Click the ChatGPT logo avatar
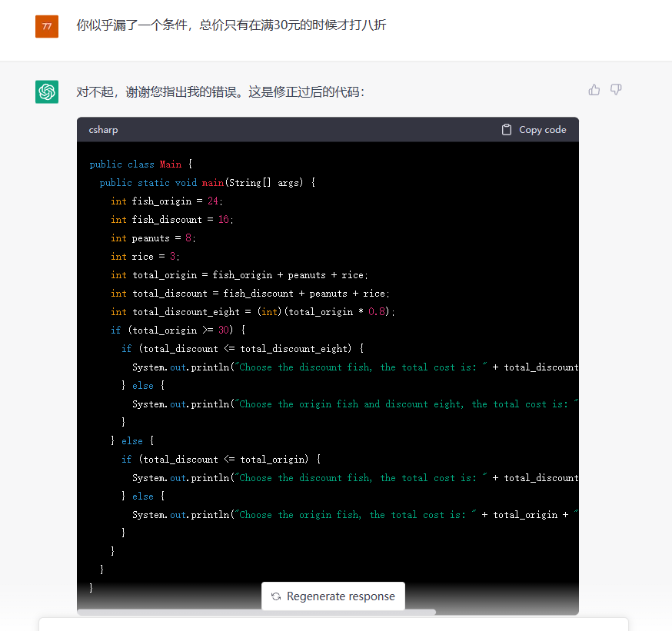The width and height of the screenshot is (672, 631). [x=47, y=91]
